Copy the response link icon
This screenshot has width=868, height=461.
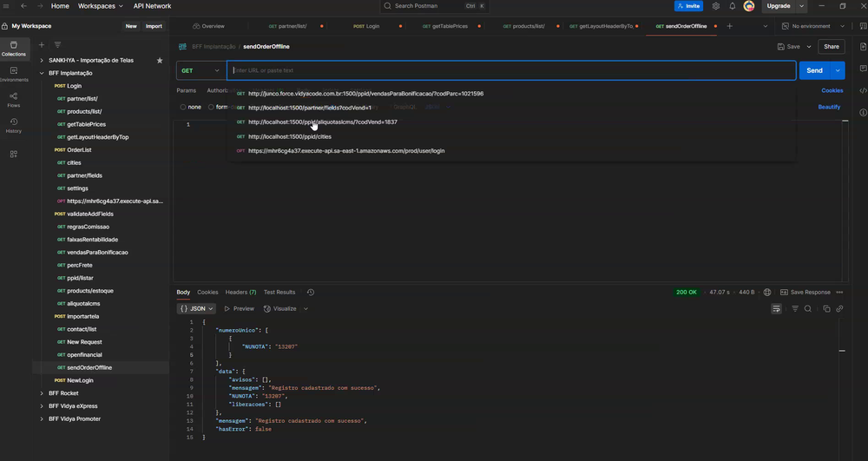[x=839, y=309]
